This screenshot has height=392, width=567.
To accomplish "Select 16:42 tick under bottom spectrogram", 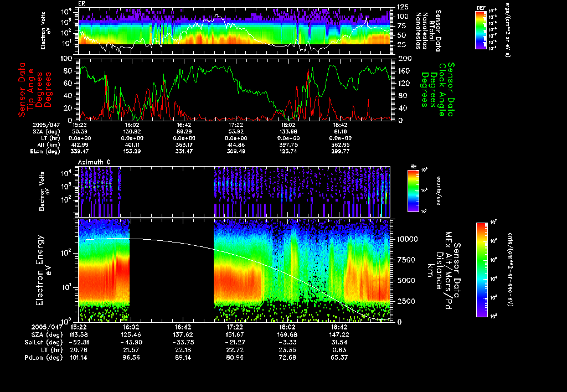I will [184, 327].
